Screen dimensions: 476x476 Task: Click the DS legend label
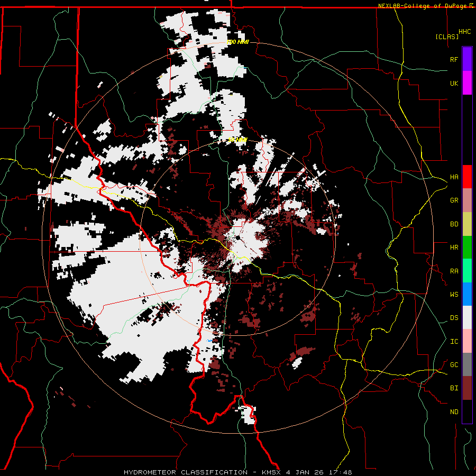pos(454,318)
